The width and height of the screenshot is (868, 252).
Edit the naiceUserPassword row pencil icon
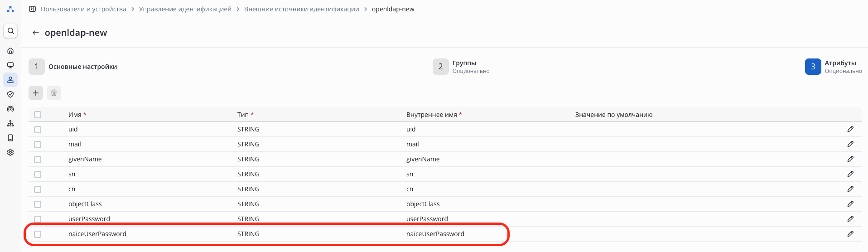(850, 234)
